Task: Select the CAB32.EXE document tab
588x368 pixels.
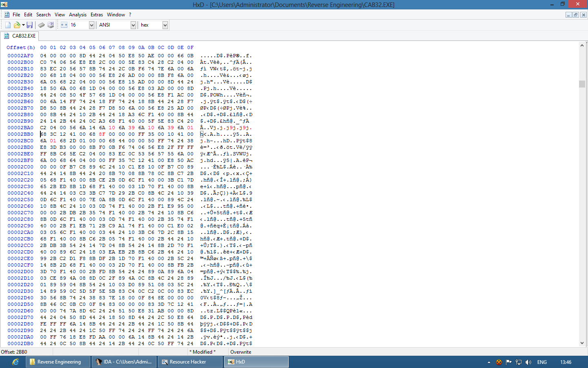Action: 20,36
